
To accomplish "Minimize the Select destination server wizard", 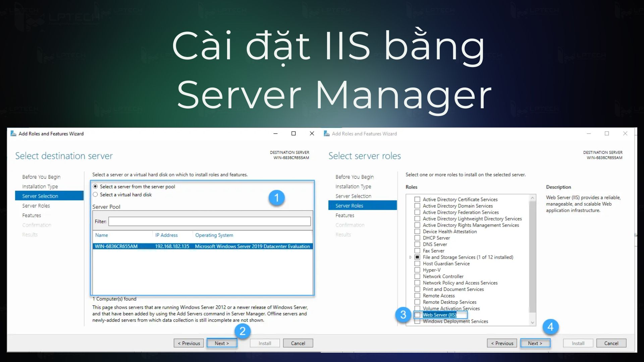I will [x=275, y=133].
